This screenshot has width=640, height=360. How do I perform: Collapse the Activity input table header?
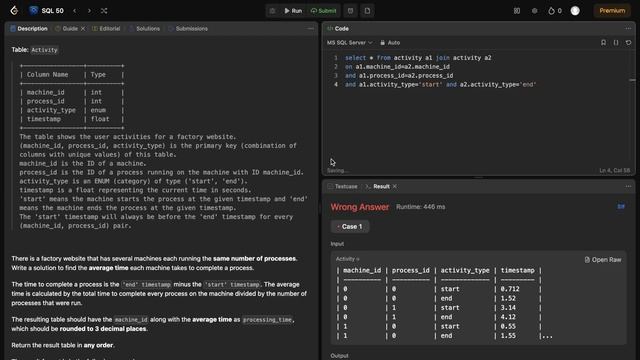pos(347,259)
